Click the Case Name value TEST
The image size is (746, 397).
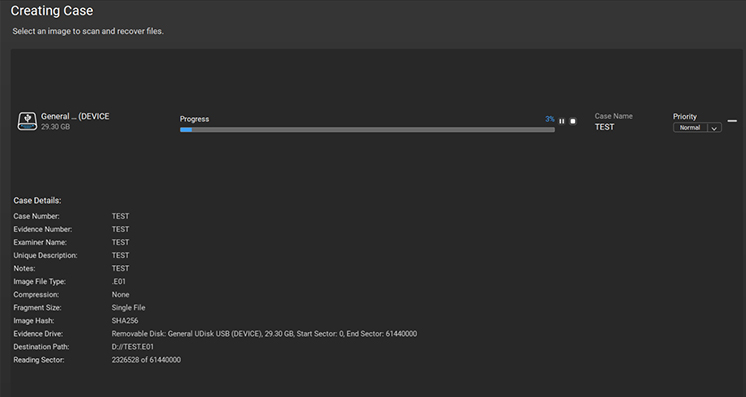604,127
